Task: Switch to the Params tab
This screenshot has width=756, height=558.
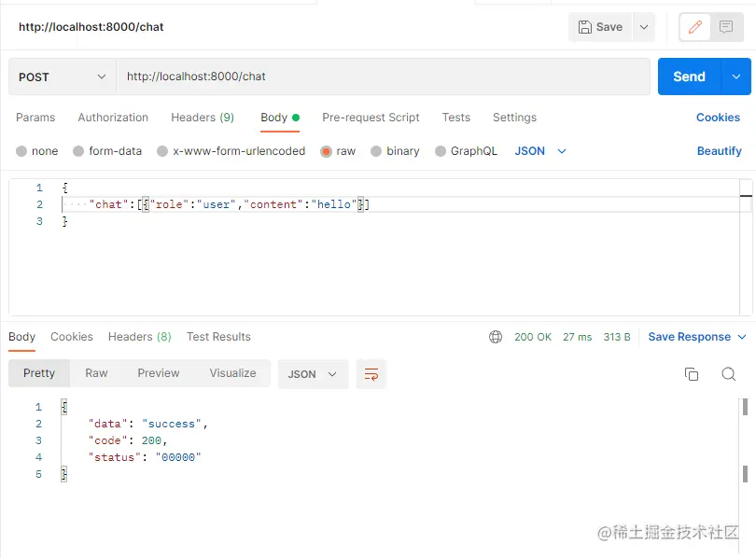Action: click(35, 118)
